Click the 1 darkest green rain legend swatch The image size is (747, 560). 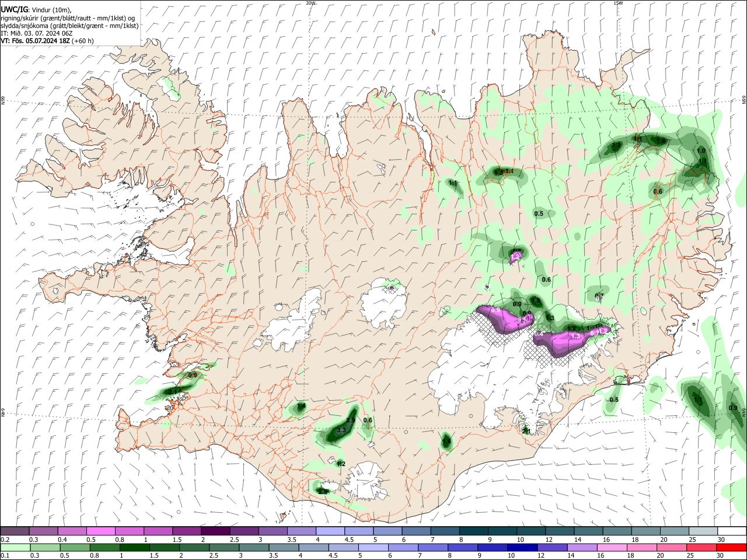pyautogui.click(x=134, y=547)
